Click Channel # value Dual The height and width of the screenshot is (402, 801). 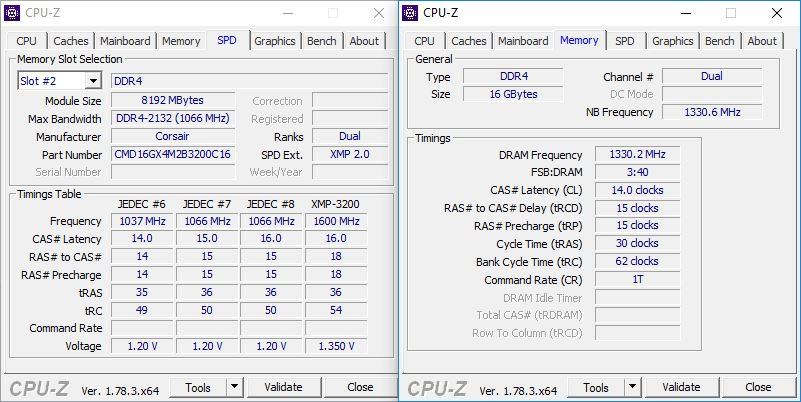point(712,76)
